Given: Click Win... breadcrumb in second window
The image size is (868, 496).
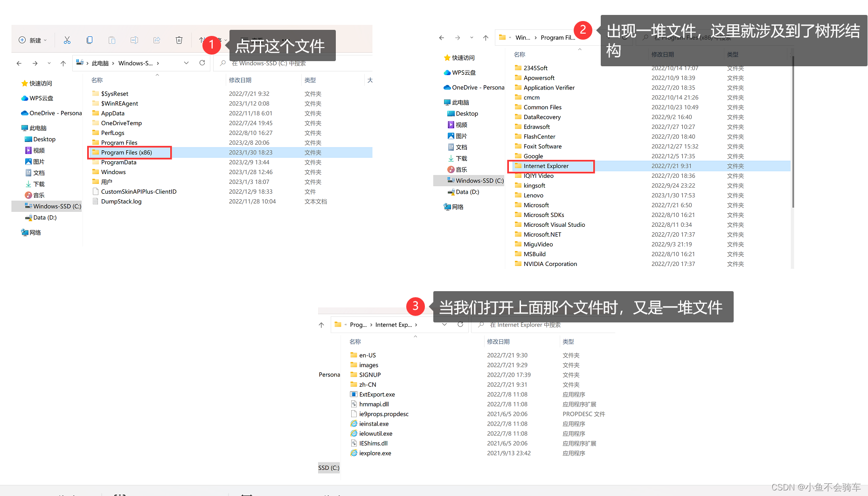Looking at the screenshot, I should [522, 38].
